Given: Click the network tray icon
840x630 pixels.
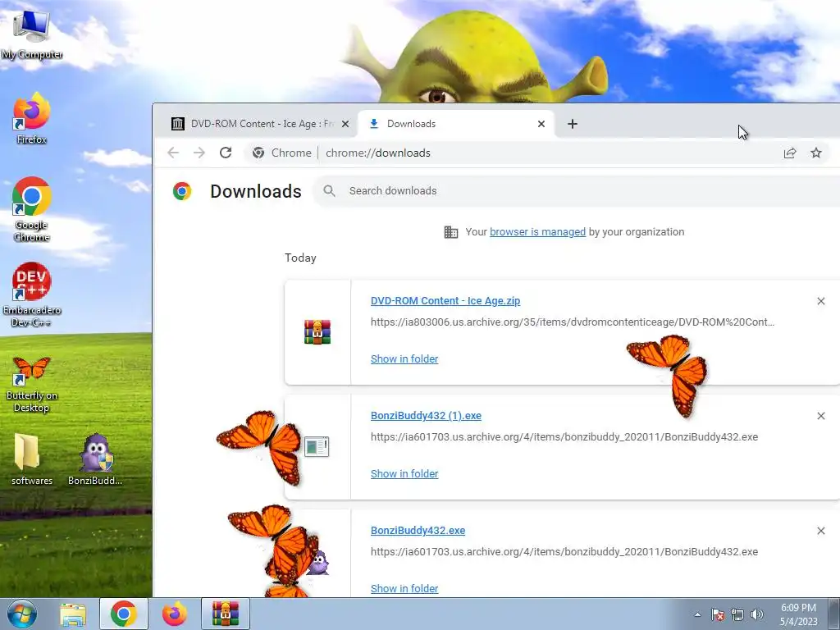Looking at the screenshot, I should tap(737, 614).
